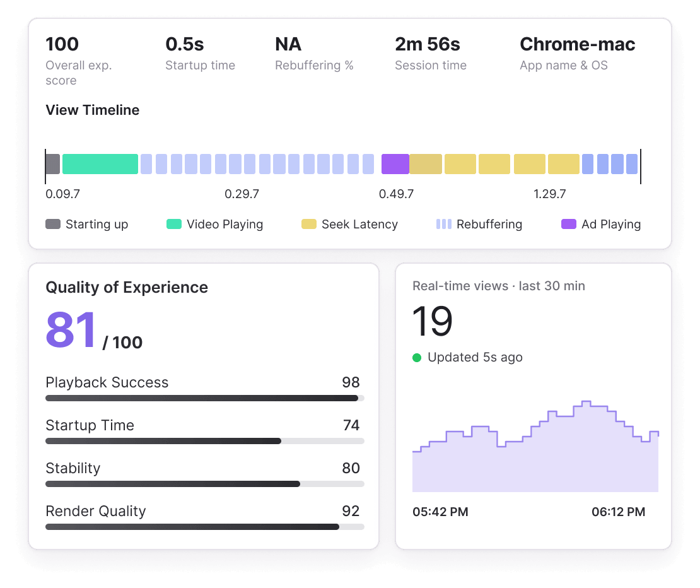Click the 0.5s startup time value
700x588 pixels.
(184, 44)
